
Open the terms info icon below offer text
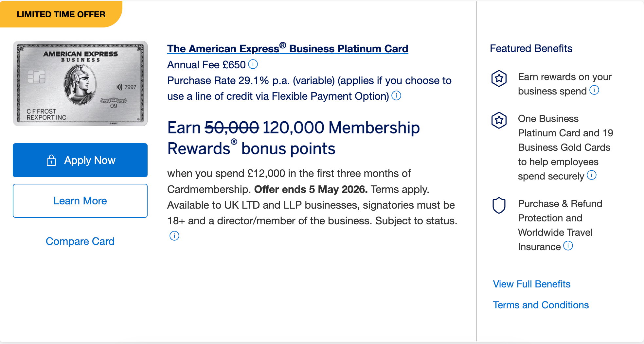pos(174,235)
